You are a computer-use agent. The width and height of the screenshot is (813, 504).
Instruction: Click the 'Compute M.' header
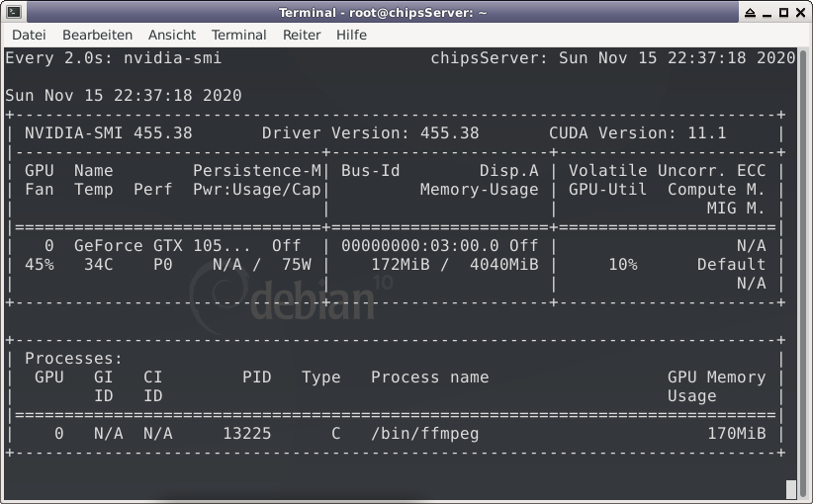tap(716, 190)
